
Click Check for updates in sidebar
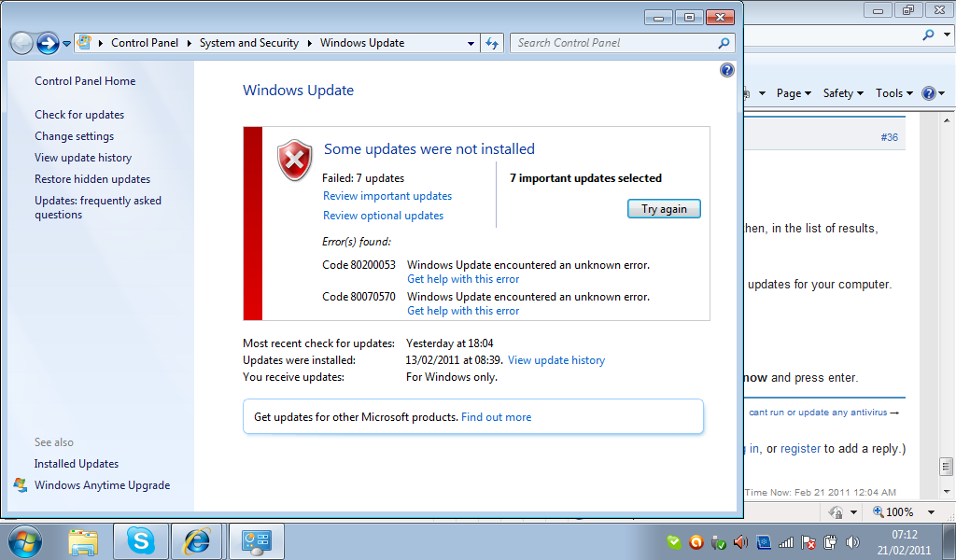(x=79, y=115)
